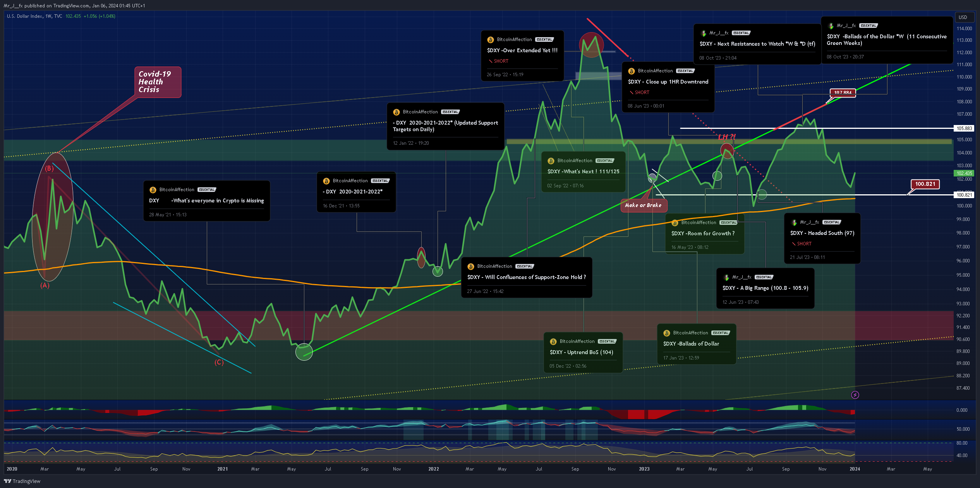Click the Bitcoin avatar on the 17 Jan '23 'Ballads of Dollar' card
The height and width of the screenshot is (488, 980).
tap(666, 333)
